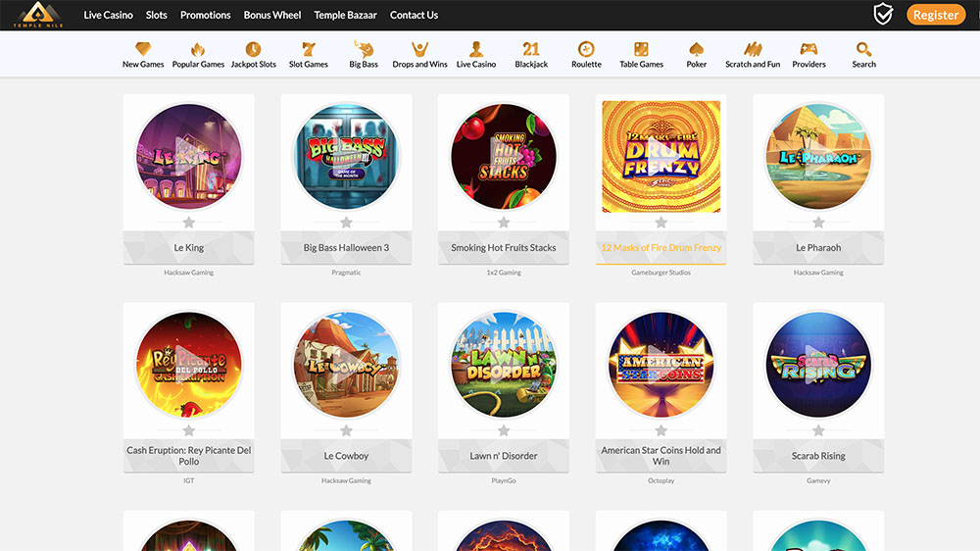Open Cash Eruption: Rey Picante Del Pollo title

(189, 455)
